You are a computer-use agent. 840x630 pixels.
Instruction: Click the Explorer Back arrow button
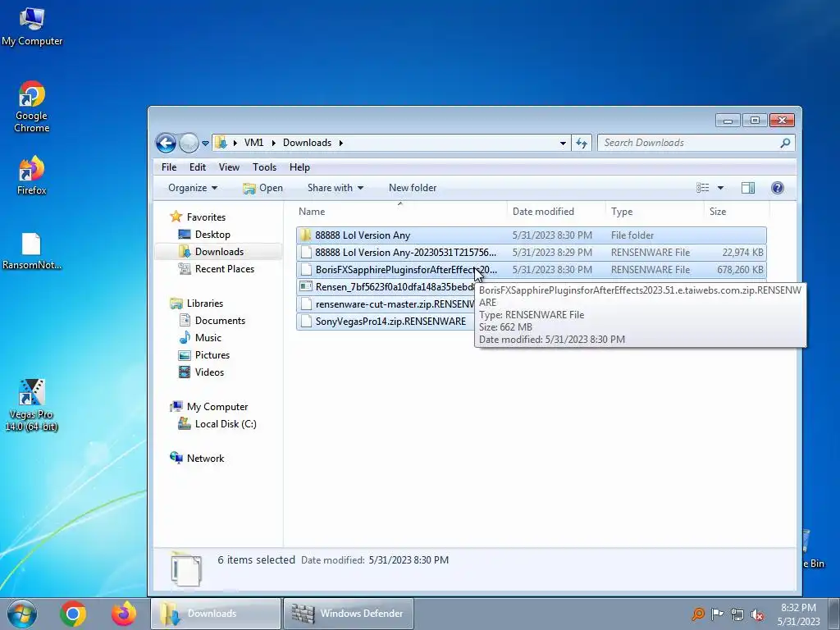(166, 143)
